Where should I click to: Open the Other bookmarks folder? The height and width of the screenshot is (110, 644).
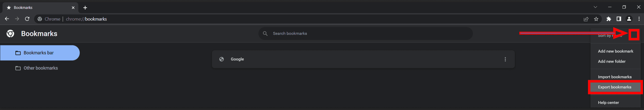click(41, 68)
